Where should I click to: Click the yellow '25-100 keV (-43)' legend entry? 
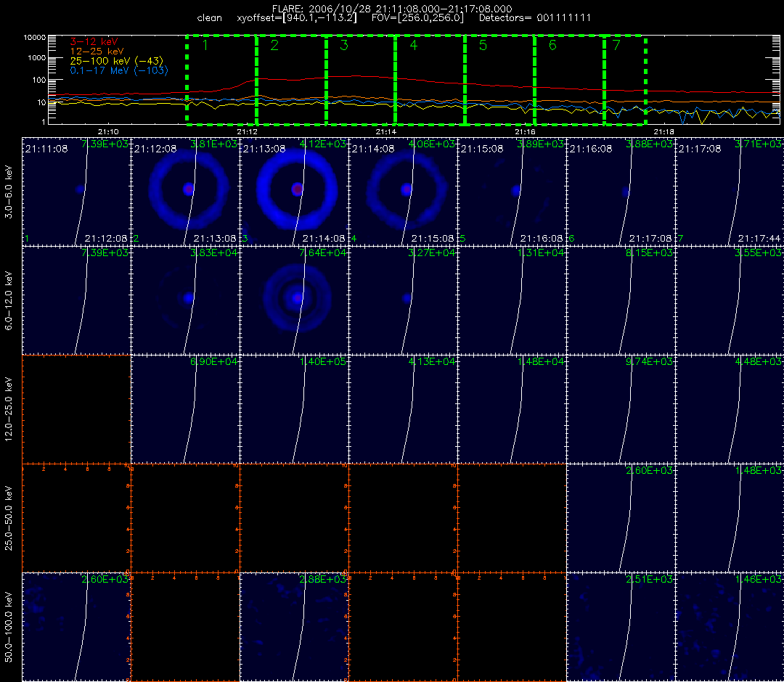116,61
